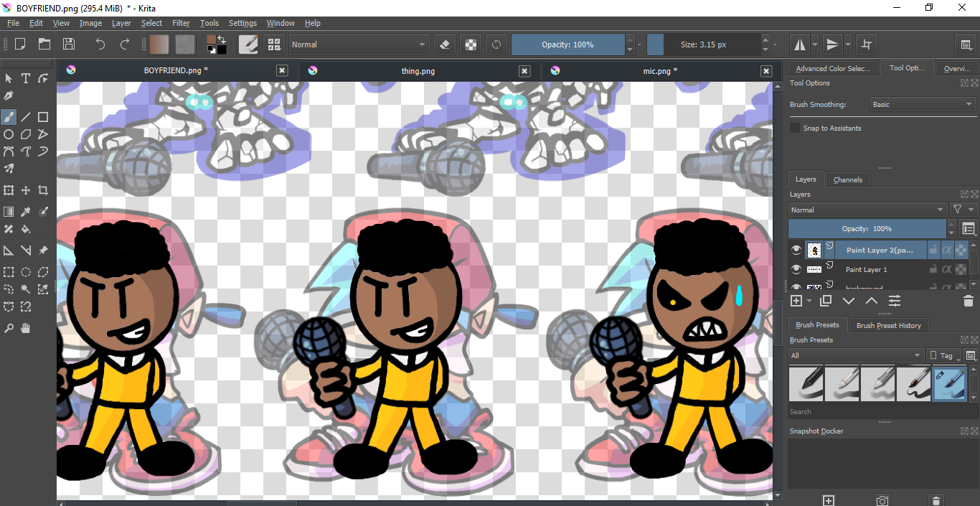Delete the selected layer with the trash icon
The height and width of the screenshot is (506, 980).
pyautogui.click(x=968, y=301)
